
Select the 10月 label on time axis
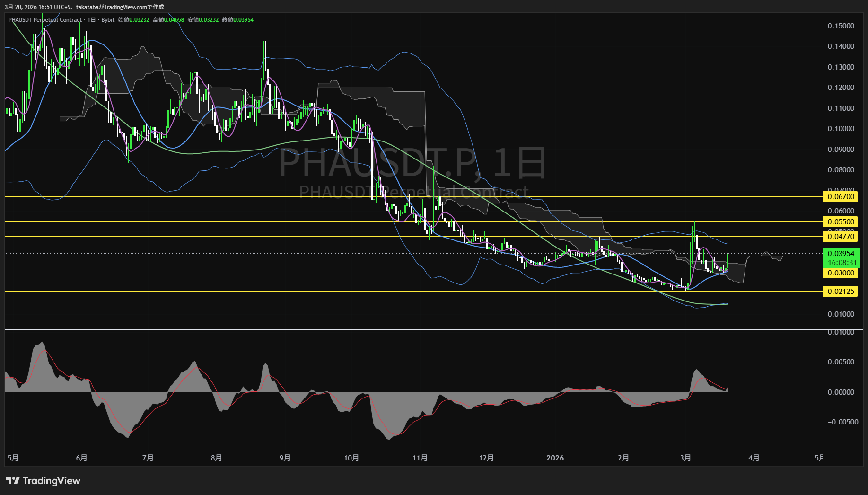351,458
